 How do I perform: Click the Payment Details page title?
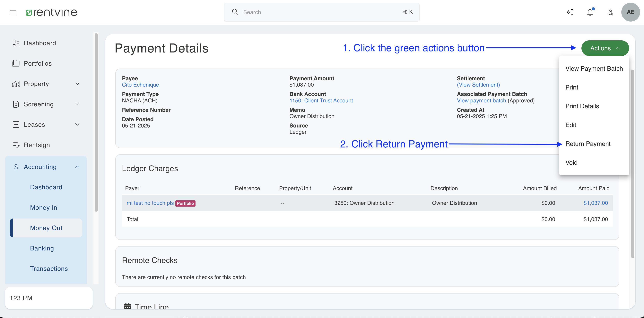point(161,48)
